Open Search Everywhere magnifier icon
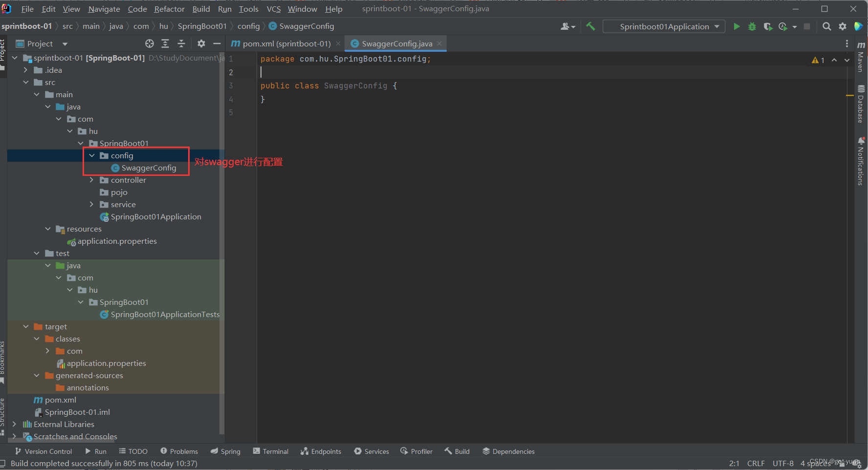Viewport: 868px width, 470px height. click(826, 26)
